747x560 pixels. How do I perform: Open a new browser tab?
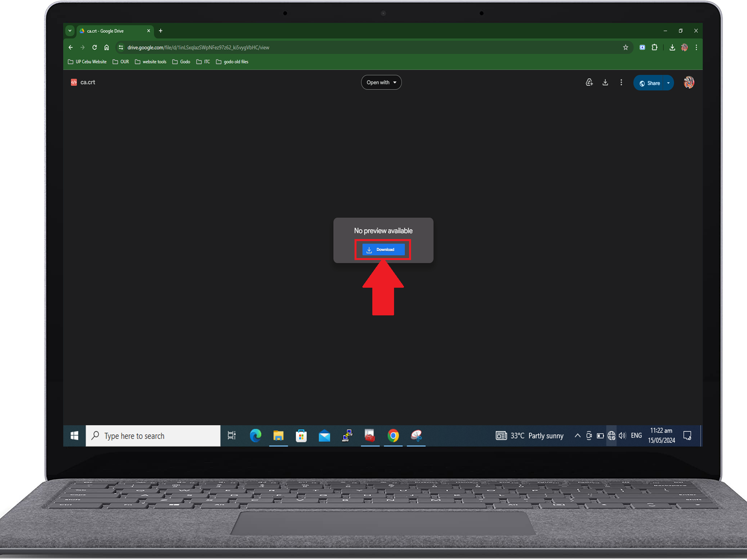pyautogui.click(x=160, y=31)
